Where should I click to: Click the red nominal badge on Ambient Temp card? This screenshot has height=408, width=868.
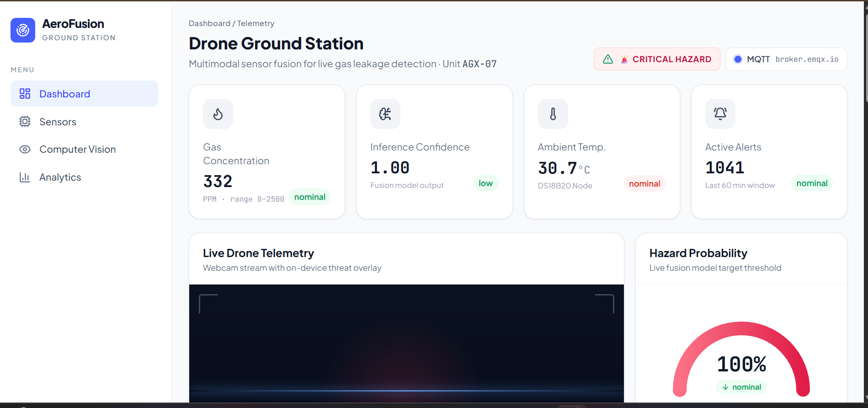[x=644, y=183]
